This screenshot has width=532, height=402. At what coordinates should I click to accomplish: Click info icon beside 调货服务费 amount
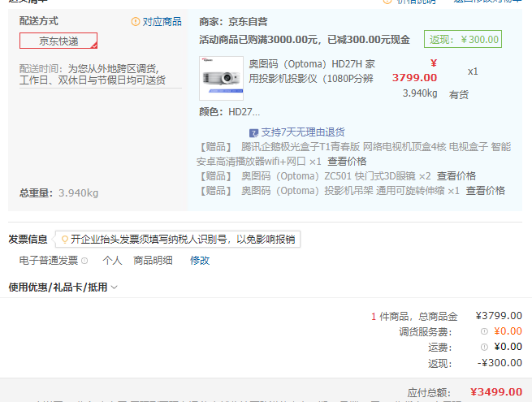pyautogui.click(x=484, y=331)
